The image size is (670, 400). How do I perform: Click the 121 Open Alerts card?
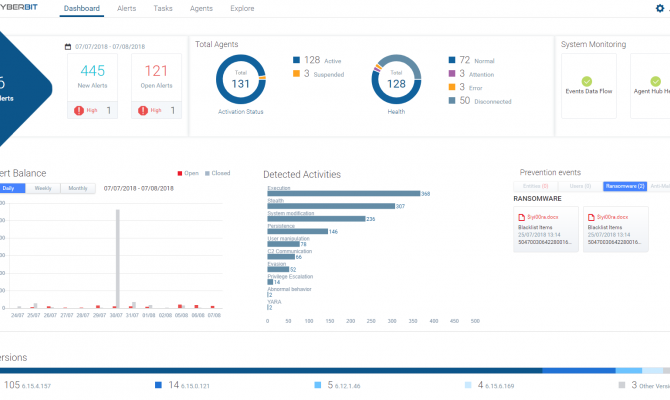tap(156, 86)
